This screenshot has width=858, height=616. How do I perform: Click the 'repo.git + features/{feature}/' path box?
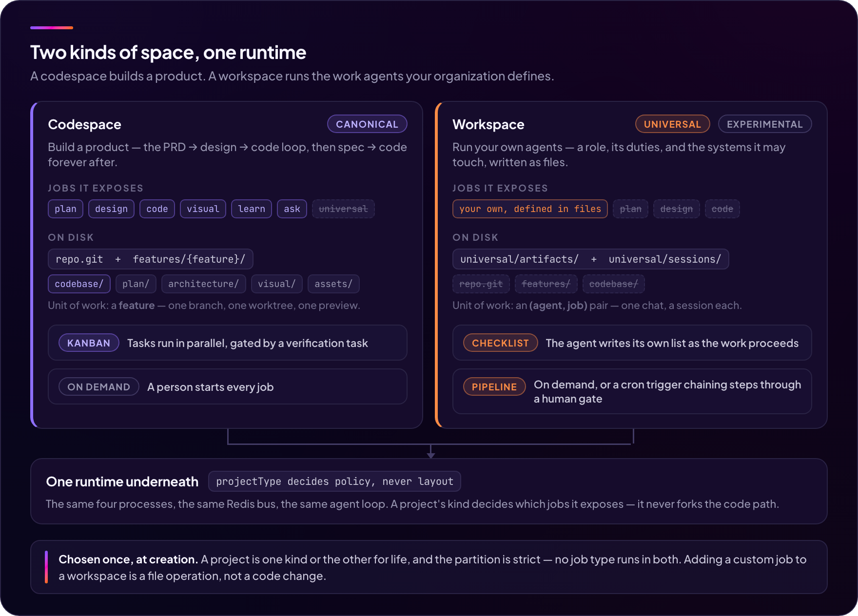pyautogui.click(x=150, y=259)
